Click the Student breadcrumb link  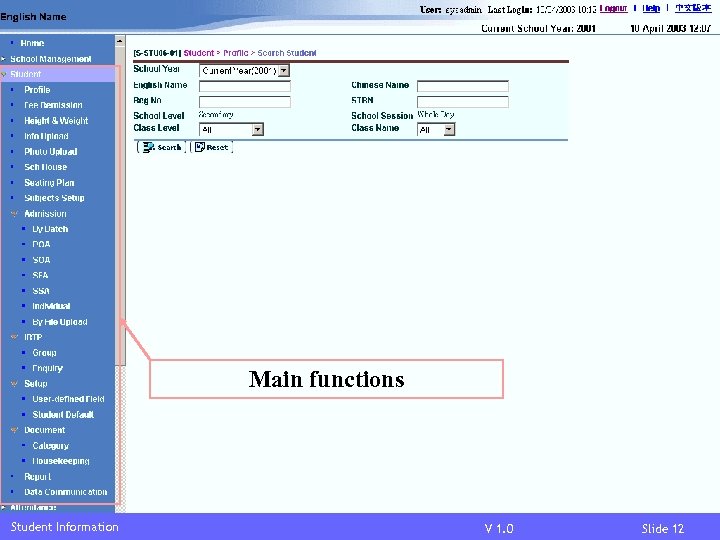pyautogui.click(x=198, y=53)
